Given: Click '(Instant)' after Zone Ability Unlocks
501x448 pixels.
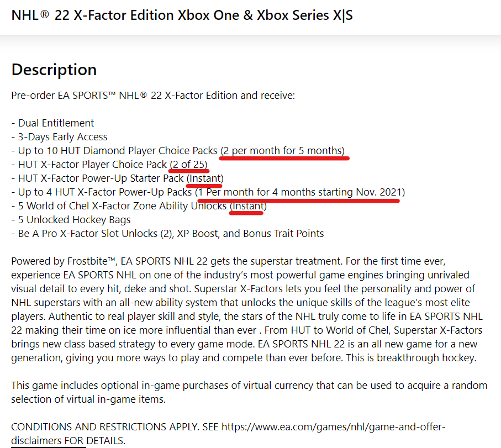Looking at the screenshot, I should click(x=248, y=206).
